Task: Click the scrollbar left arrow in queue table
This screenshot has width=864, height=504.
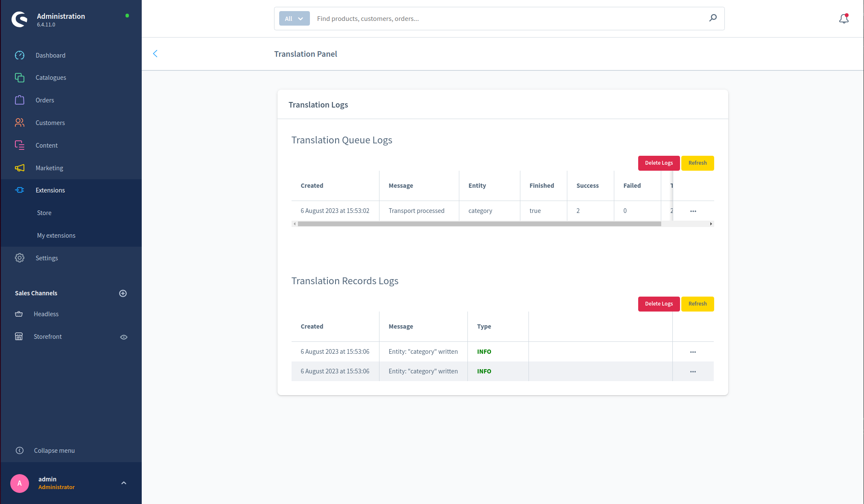Action: coord(295,224)
